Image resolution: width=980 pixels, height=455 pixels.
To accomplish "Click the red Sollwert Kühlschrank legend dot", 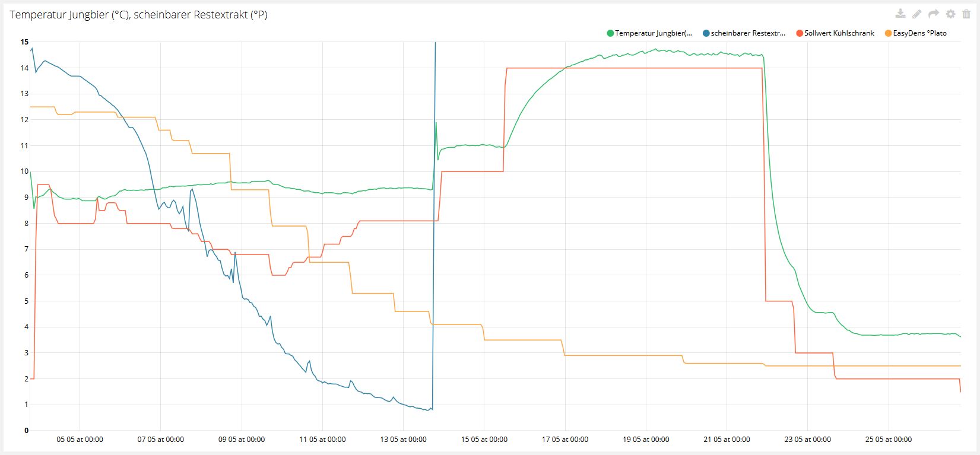I will click(x=800, y=33).
